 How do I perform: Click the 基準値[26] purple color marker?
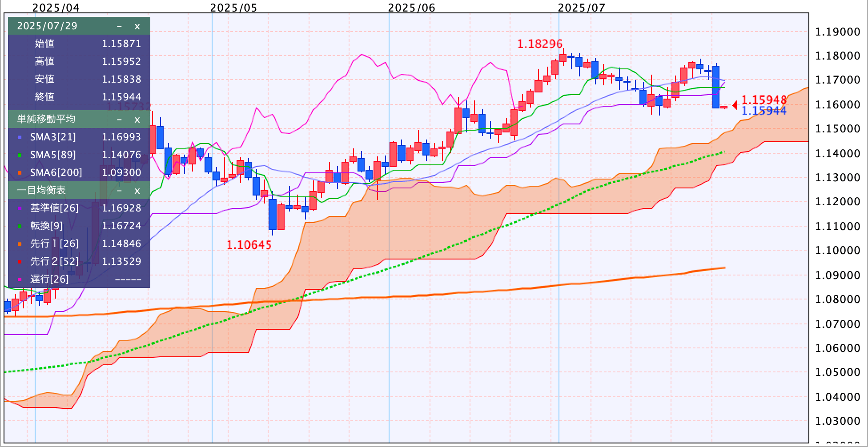coord(20,209)
